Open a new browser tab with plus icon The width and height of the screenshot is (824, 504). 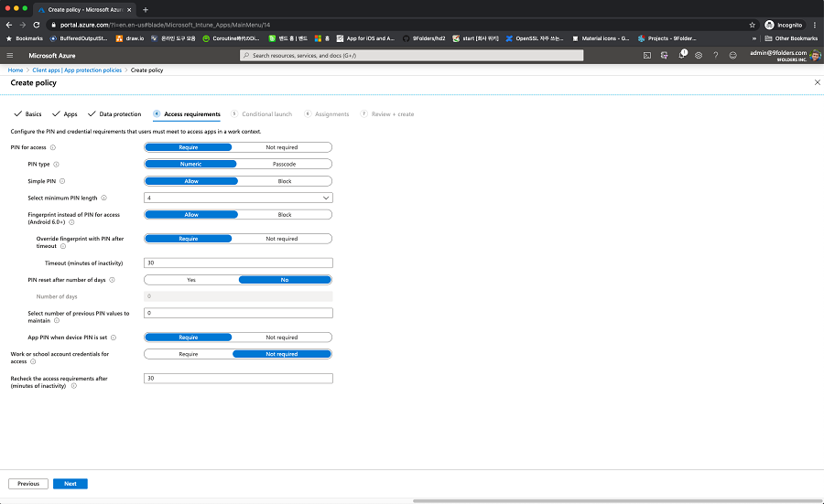click(x=146, y=9)
